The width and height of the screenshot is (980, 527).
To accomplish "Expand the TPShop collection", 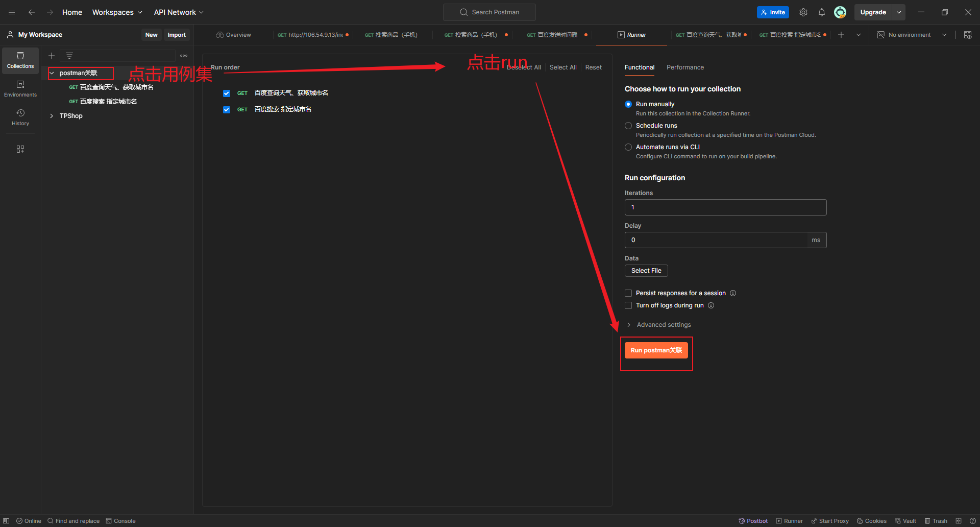I will click(52, 116).
